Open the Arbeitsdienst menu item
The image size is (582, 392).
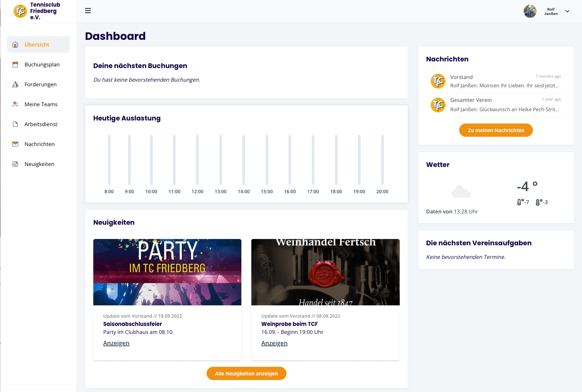[41, 124]
